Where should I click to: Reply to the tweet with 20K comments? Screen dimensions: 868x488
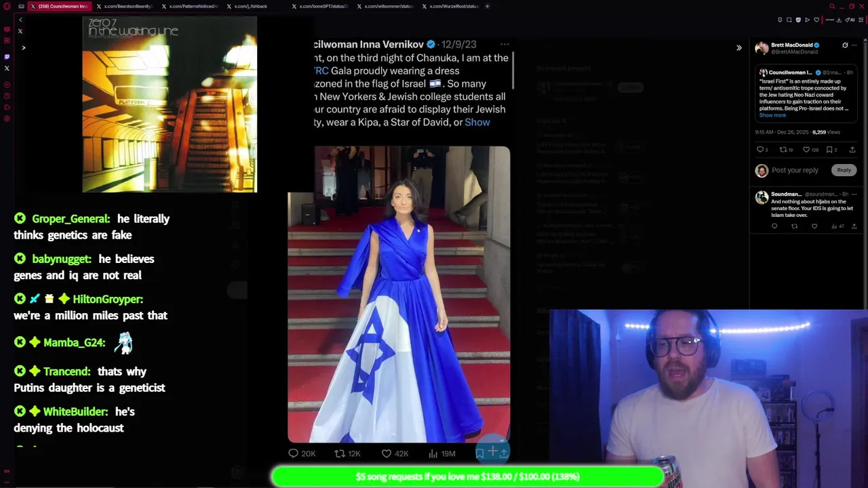[302, 453]
